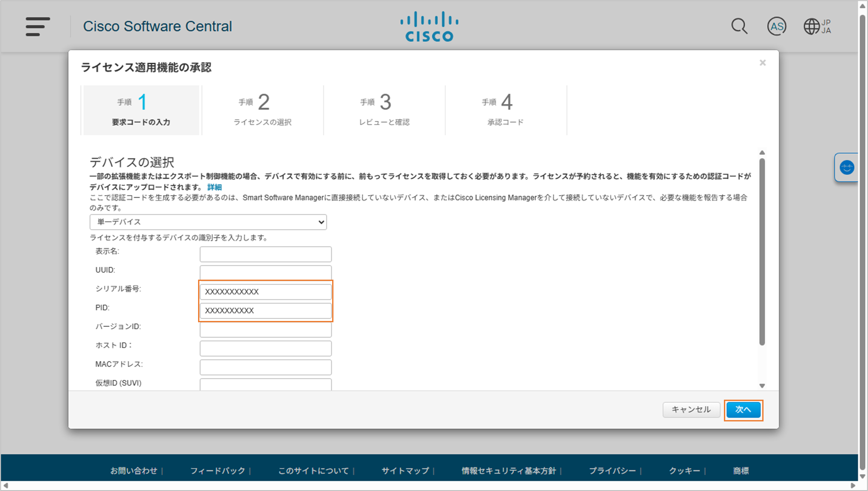
Task: Select step 4 承認コード tab
Action: tap(505, 110)
